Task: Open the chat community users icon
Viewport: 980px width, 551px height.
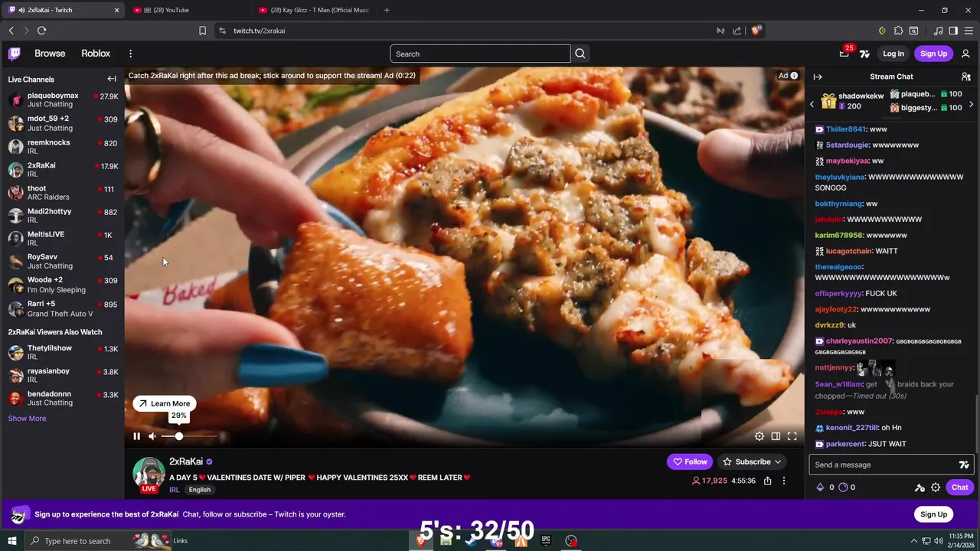Action: 966,77
